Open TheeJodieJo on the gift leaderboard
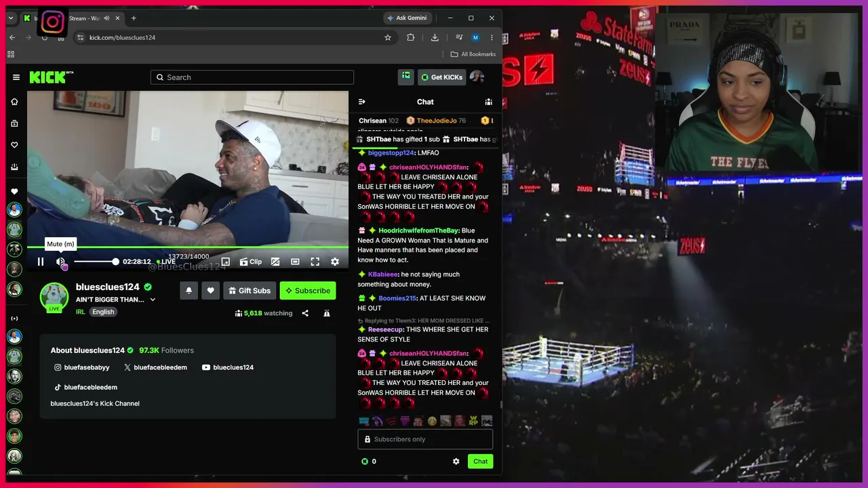868x488 pixels. (436, 121)
